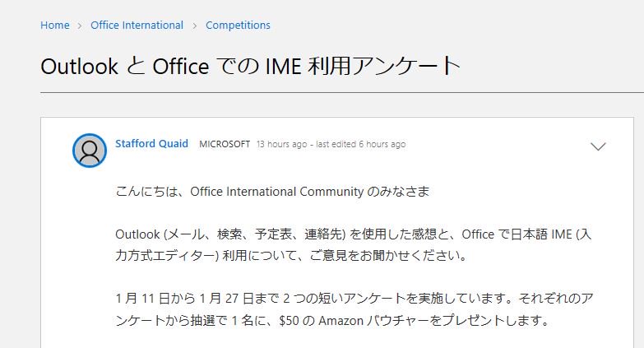
Task: Open the Home breadcrumb link
Action: point(54,25)
